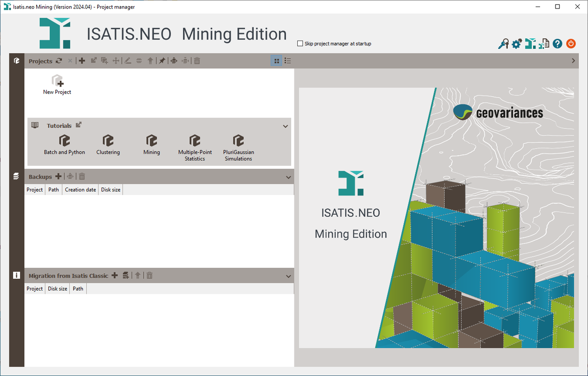This screenshot has height=376, width=588.
Task: Click Backups table Path column header
Action: pos(54,189)
